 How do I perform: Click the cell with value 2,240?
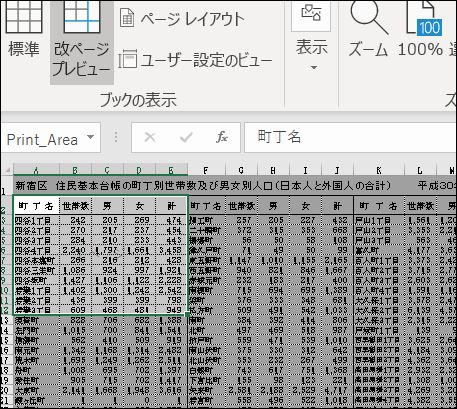coord(75,250)
